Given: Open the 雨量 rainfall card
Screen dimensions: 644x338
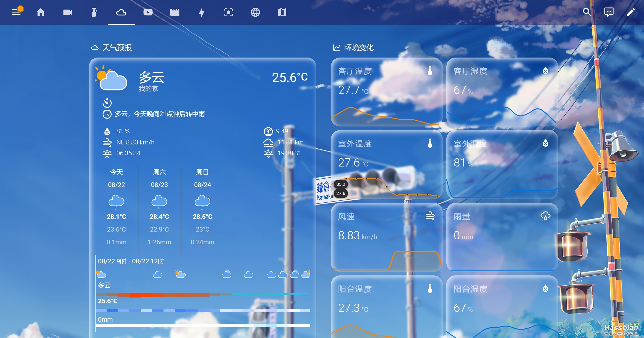Looking at the screenshot, I should coord(502,237).
